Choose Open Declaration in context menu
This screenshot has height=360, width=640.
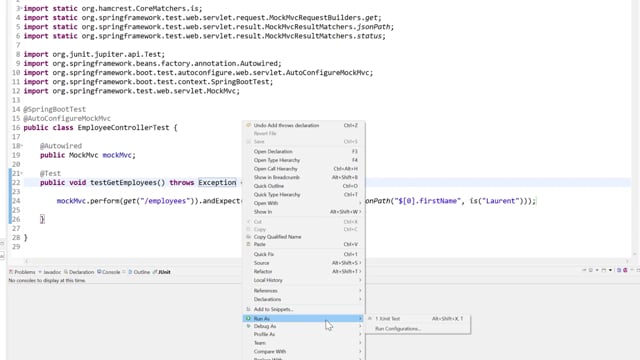coord(304,151)
